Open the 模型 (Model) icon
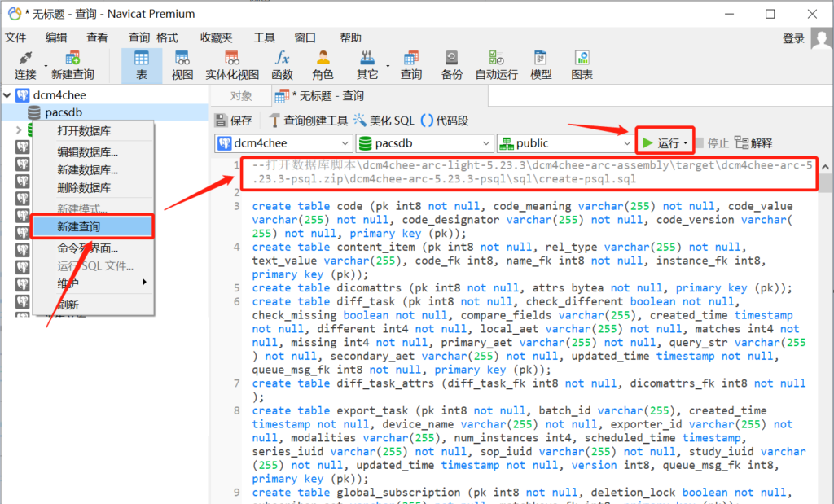The image size is (834, 504). (x=541, y=64)
